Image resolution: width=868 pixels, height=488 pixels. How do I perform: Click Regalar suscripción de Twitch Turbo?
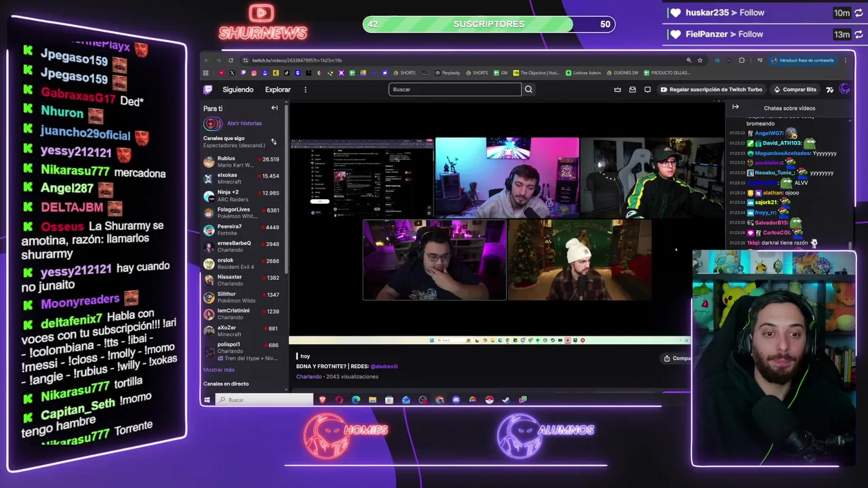click(x=712, y=89)
